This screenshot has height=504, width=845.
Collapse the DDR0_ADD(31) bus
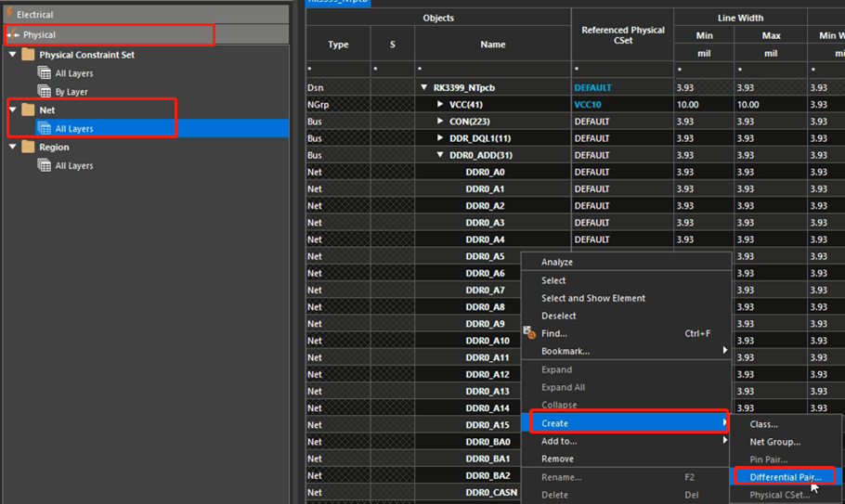[440, 154]
